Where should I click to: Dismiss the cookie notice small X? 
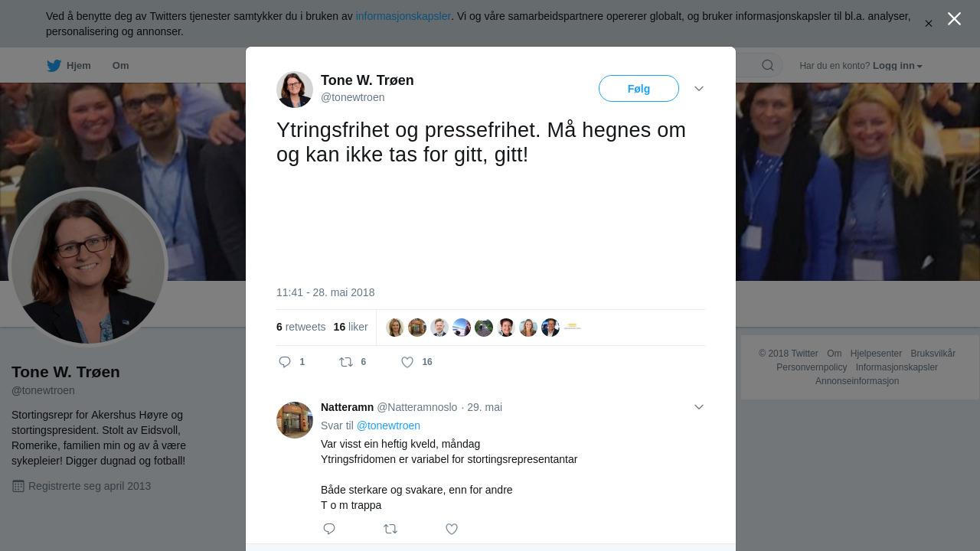point(929,24)
